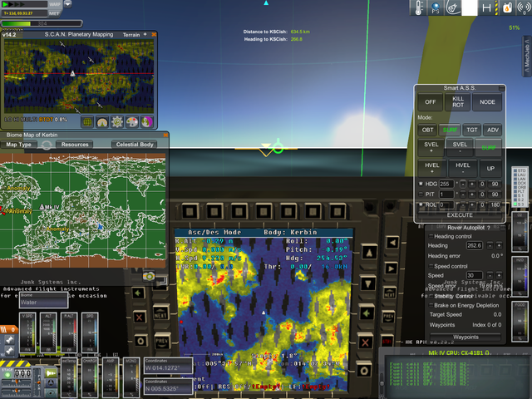The image size is (532, 399).
Task: Click the EXECUTE button
Action: [460, 215]
